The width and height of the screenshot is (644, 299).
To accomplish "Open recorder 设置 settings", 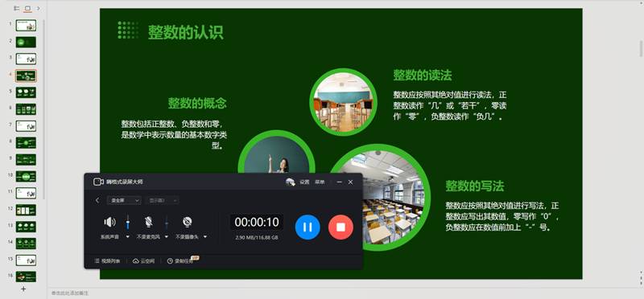I will coord(304,182).
